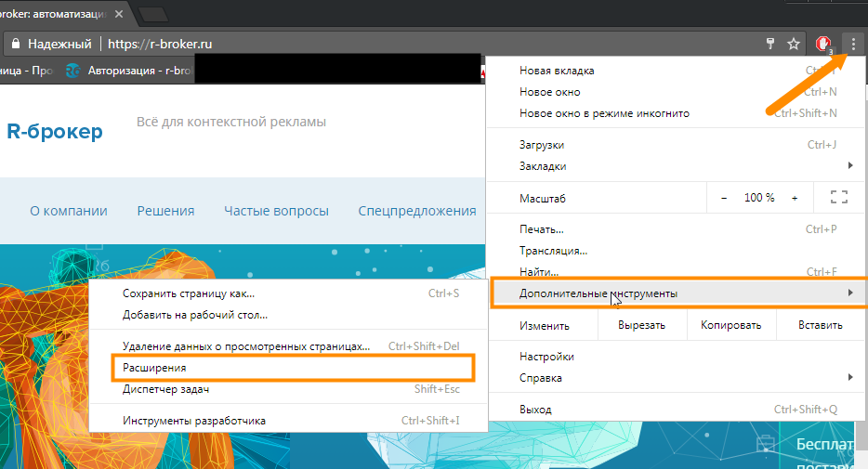Expand the Закладки submenu
Viewport: 868px width, 469px height.
(676, 166)
